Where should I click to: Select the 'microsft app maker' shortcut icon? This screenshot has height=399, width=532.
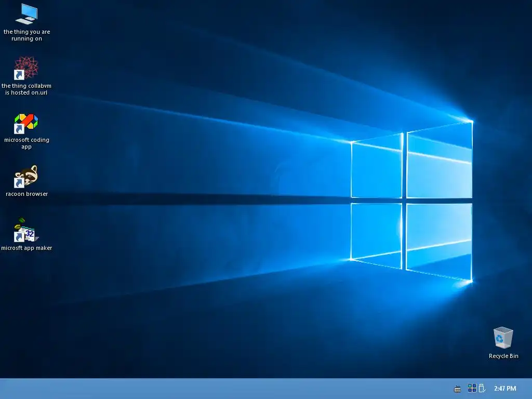click(x=26, y=230)
